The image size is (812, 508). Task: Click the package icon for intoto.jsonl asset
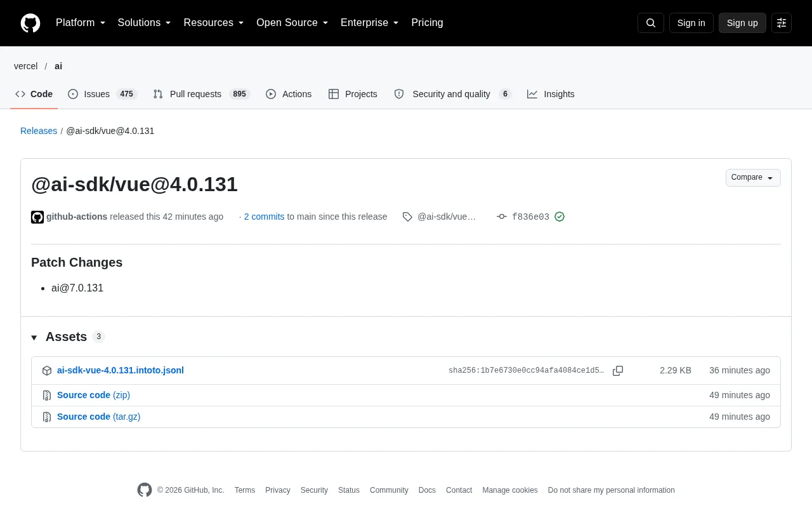[47, 371]
